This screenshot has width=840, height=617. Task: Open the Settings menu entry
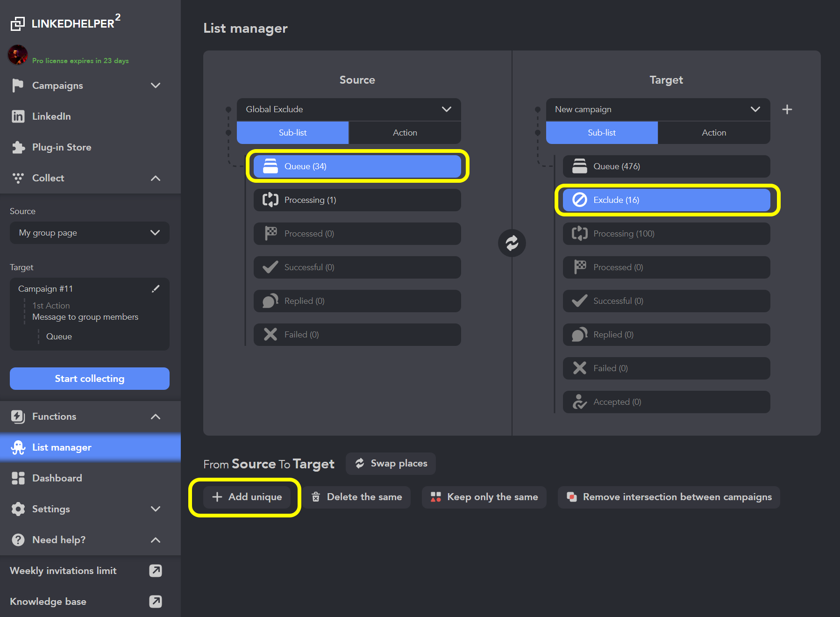[x=51, y=509]
